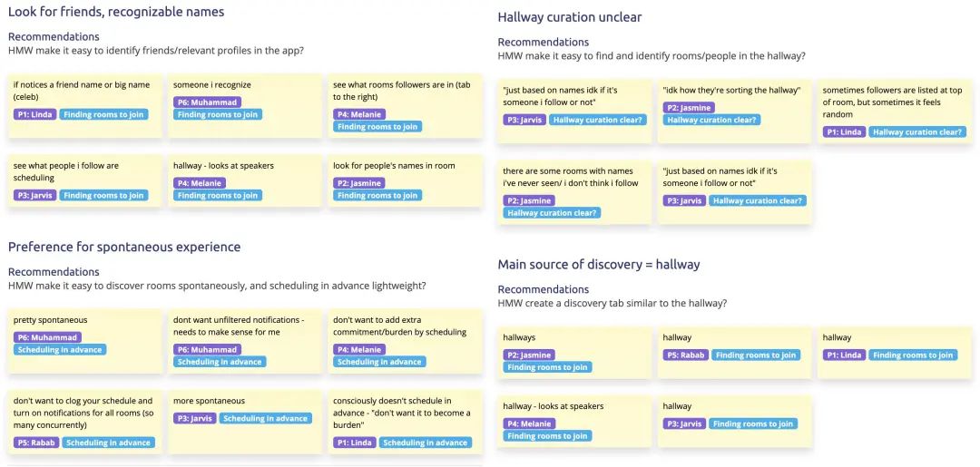Click P2: Jasmine tag on 'rooms with names never seen' note
Screen dimensions: 980x467
click(x=527, y=200)
